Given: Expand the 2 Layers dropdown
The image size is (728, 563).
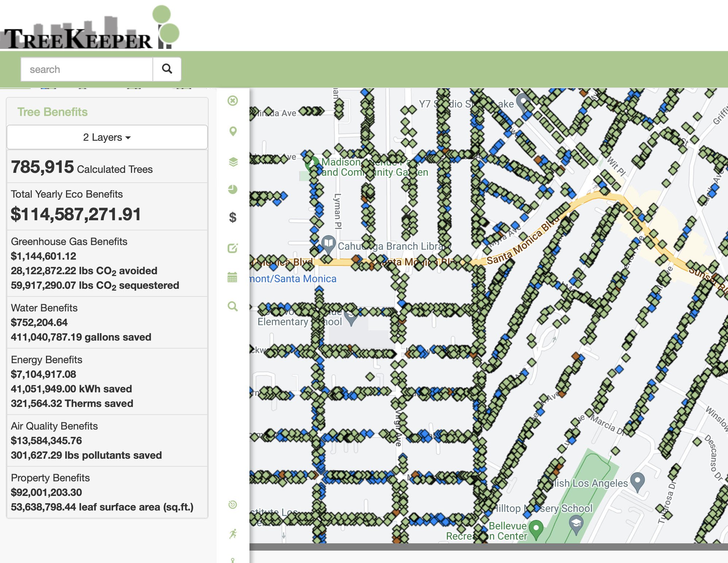Looking at the screenshot, I should (x=107, y=137).
